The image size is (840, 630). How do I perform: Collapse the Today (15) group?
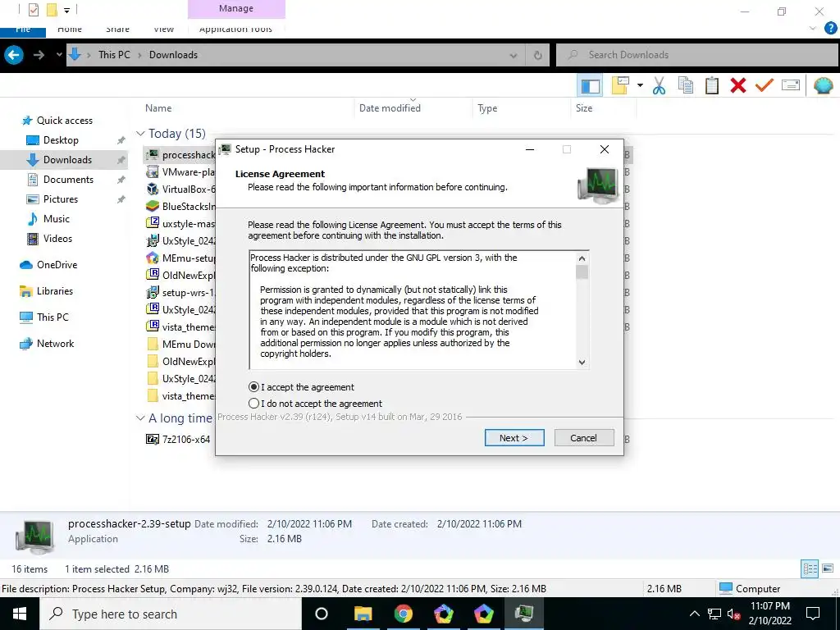141,134
